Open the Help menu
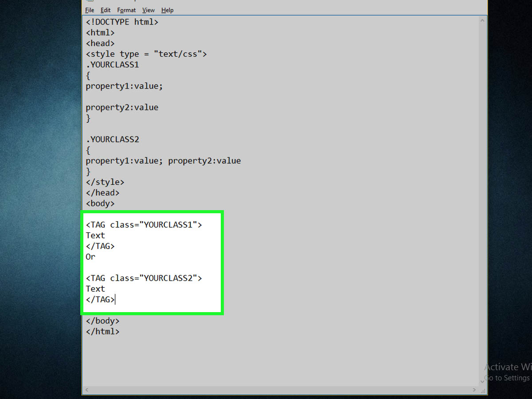The height and width of the screenshot is (399, 532). (x=167, y=10)
